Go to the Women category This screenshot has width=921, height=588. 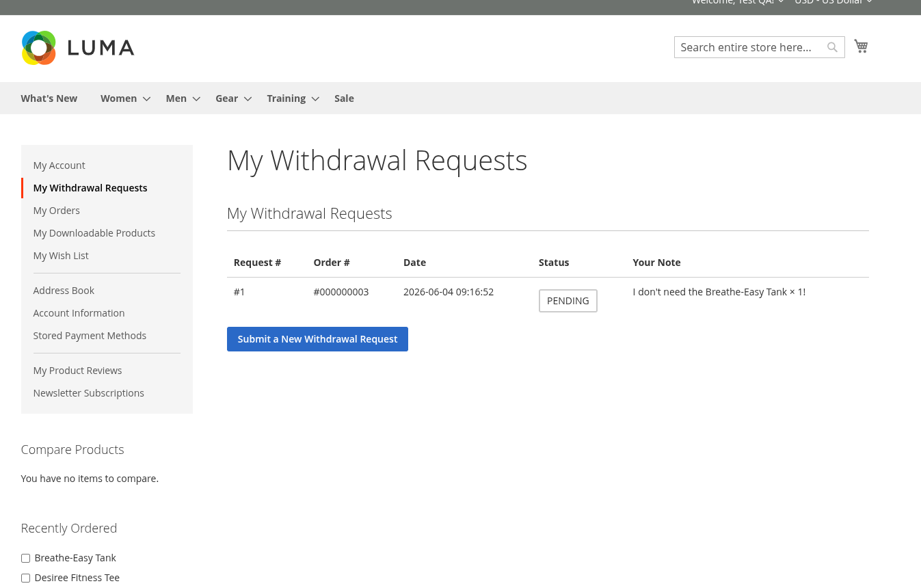coord(119,98)
